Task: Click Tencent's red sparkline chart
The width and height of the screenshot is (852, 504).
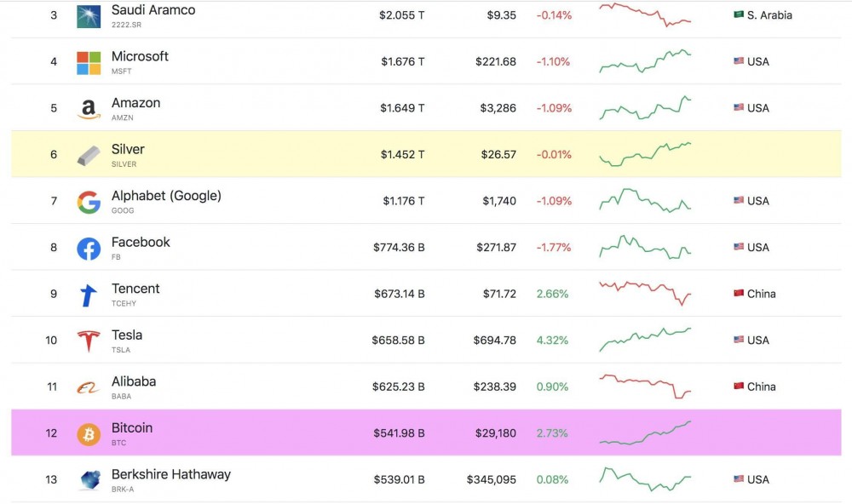Action: tap(645, 293)
